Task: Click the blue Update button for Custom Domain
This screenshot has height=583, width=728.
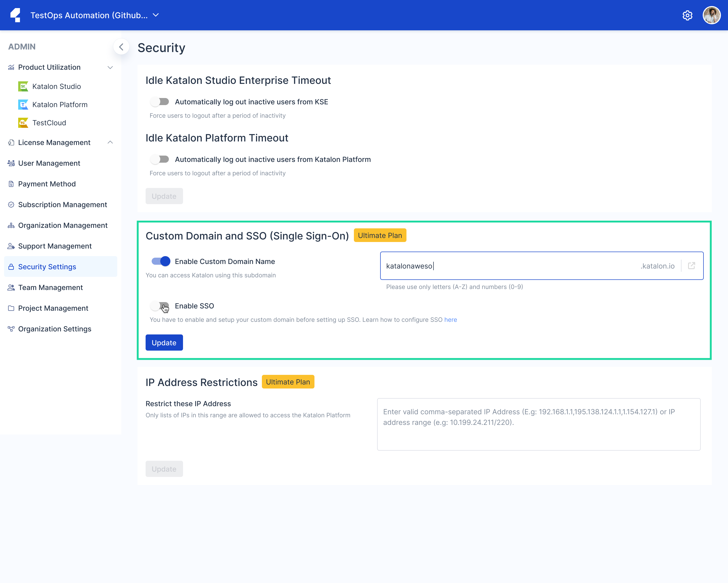Action: (x=164, y=343)
